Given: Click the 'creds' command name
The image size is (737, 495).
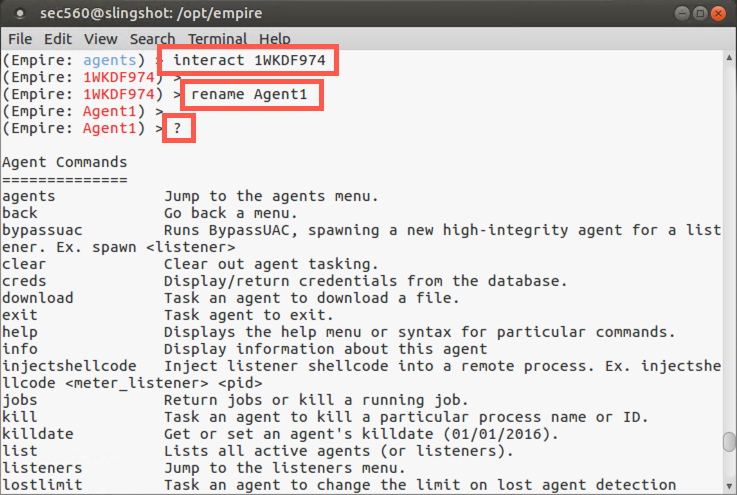Looking at the screenshot, I should [24, 281].
